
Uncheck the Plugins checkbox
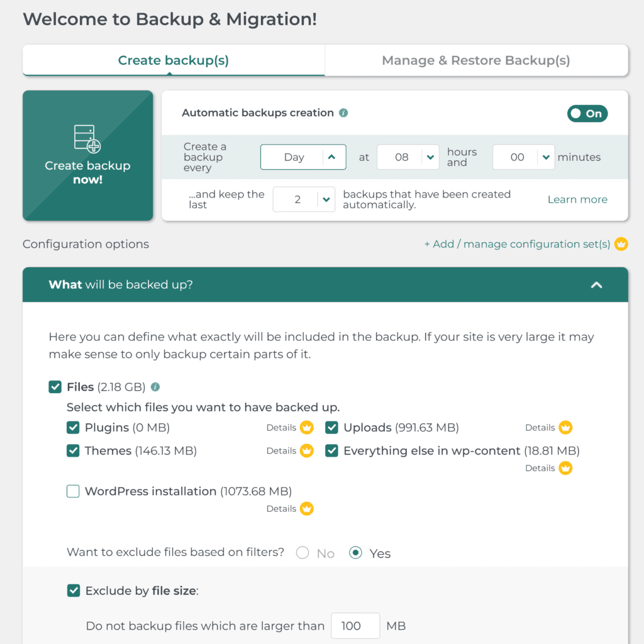(x=73, y=428)
